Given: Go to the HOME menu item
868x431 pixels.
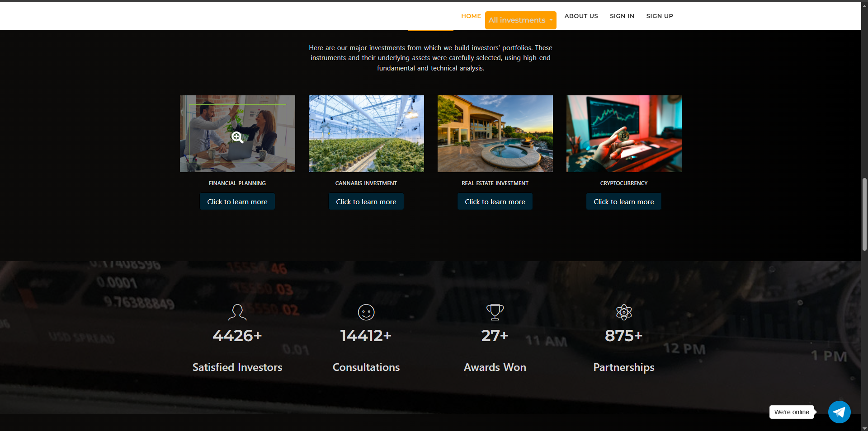Looking at the screenshot, I should click(471, 16).
